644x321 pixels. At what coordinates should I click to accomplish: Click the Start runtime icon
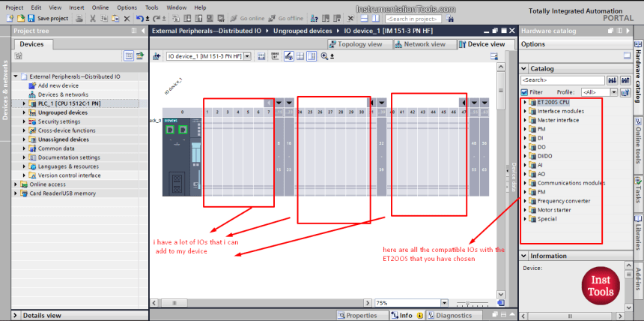221,19
